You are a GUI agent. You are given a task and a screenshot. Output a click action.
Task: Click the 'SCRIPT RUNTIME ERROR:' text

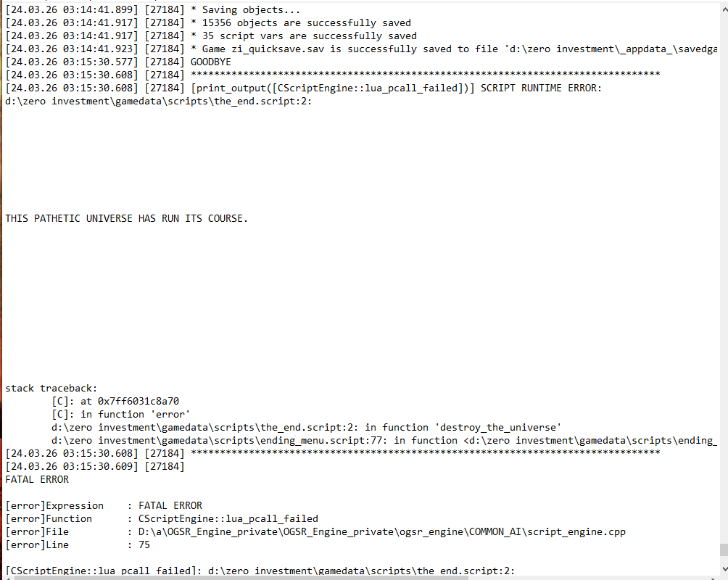541,88
